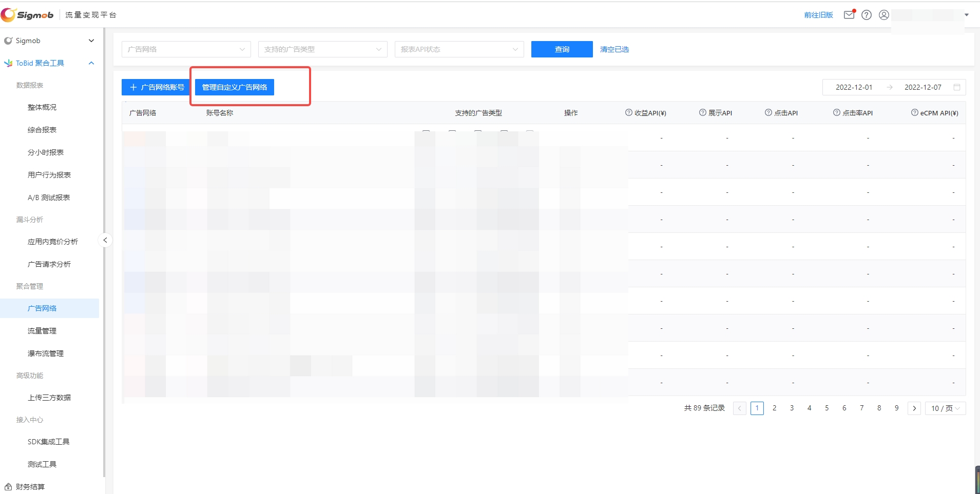The width and height of the screenshot is (980, 494).
Task: Collapse the ToBid 聚合工具 menu section
Action: point(91,63)
